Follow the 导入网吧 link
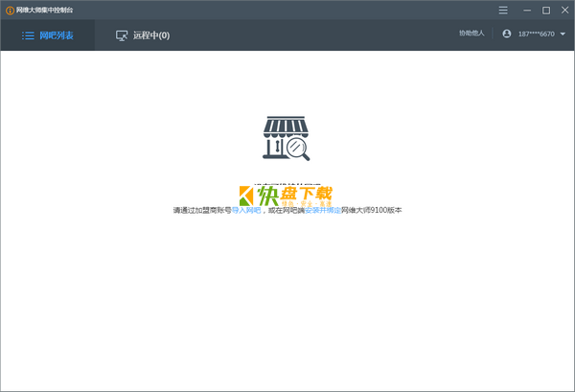 [x=246, y=210]
